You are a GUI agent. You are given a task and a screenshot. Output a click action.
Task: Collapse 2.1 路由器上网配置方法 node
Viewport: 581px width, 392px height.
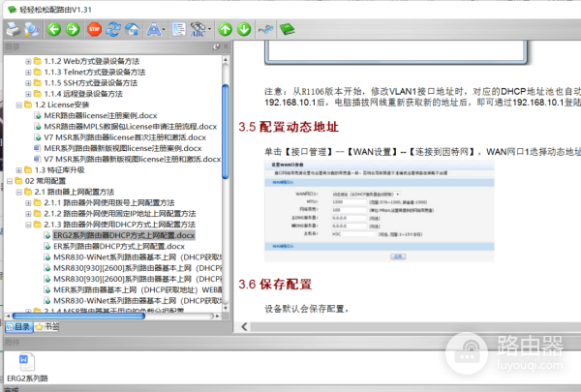(19, 192)
